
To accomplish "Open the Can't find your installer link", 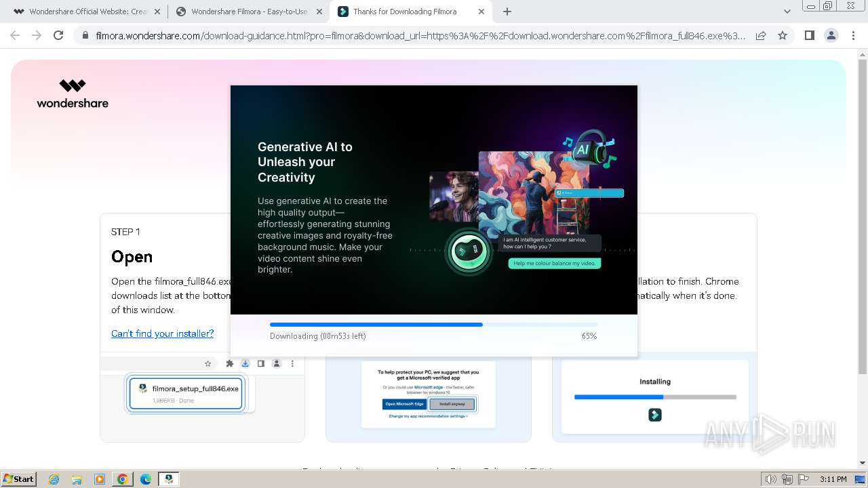I will (x=162, y=333).
